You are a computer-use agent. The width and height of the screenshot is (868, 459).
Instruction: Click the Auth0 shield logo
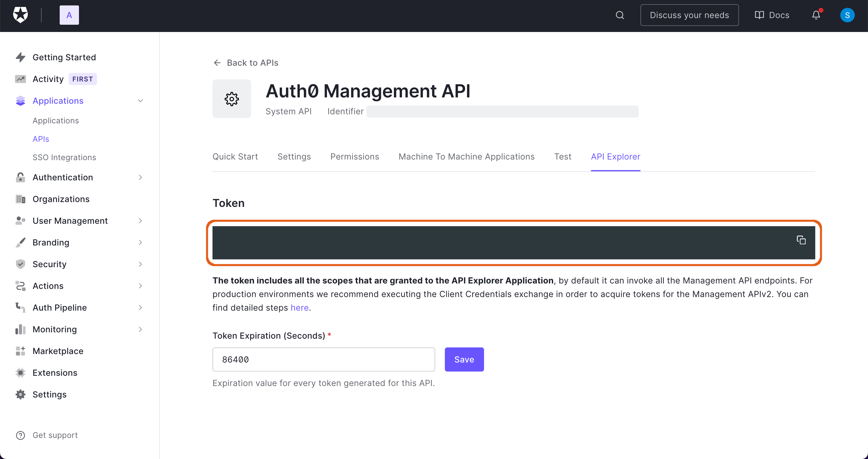pos(20,15)
